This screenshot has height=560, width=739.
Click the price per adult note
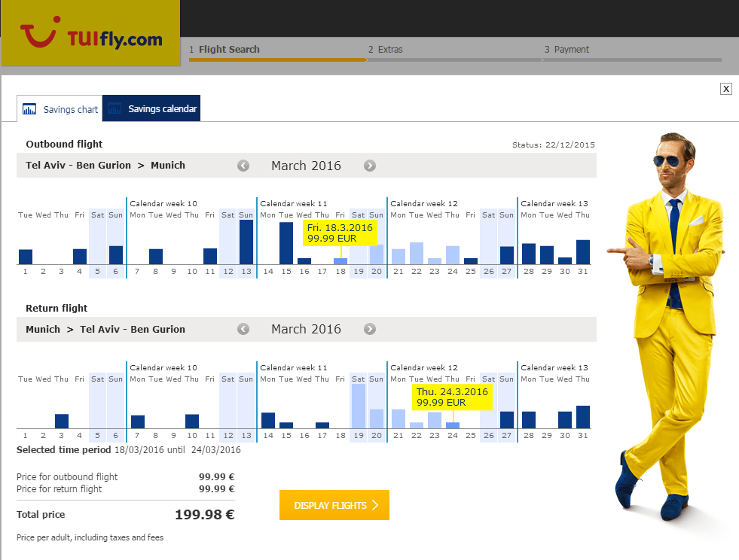point(90,537)
